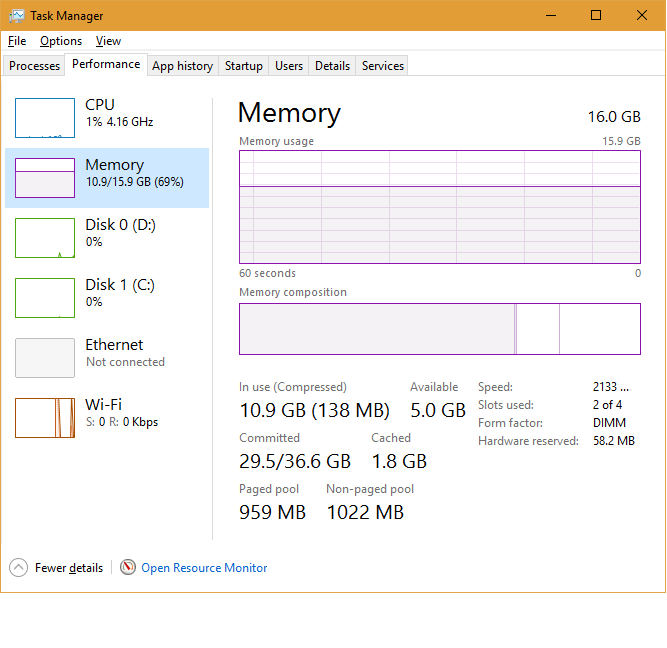Switch to the Startup tab
The height and width of the screenshot is (648, 667).
coord(244,66)
